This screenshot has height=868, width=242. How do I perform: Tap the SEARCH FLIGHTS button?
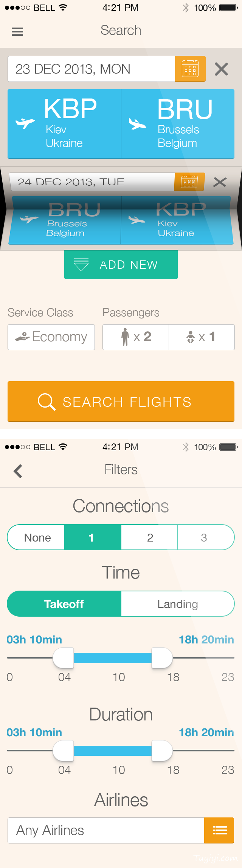pyautogui.click(x=121, y=401)
